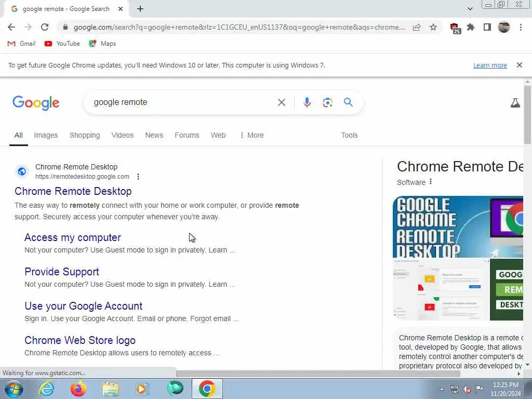The image size is (532, 399).
Task: Go back with the browser back arrow
Action: point(11,27)
